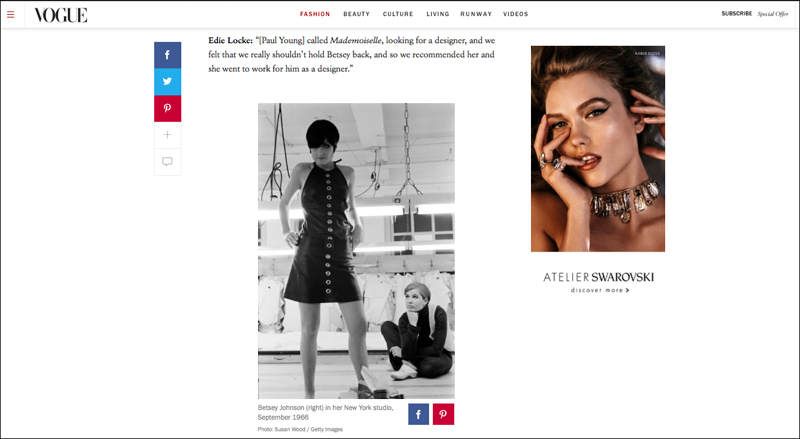Open the Culture section
The width and height of the screenshot is (800, 439).
click(x=398, y=14)
